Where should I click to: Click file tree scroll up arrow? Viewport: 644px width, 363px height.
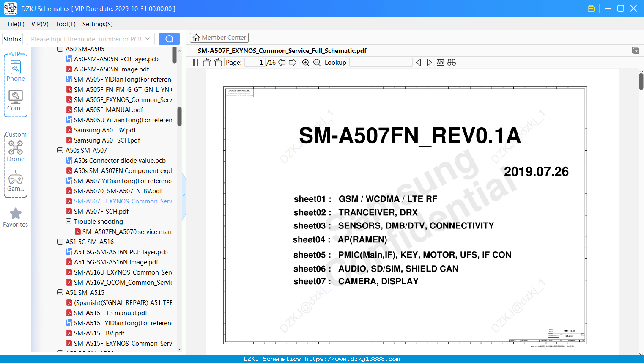click(x=179, y=51)
